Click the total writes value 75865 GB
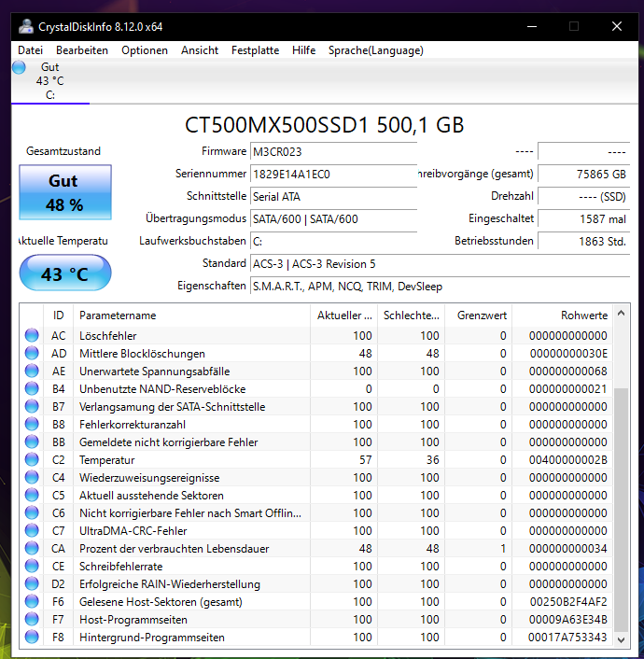The image size is (644, 659). (584, 174)
